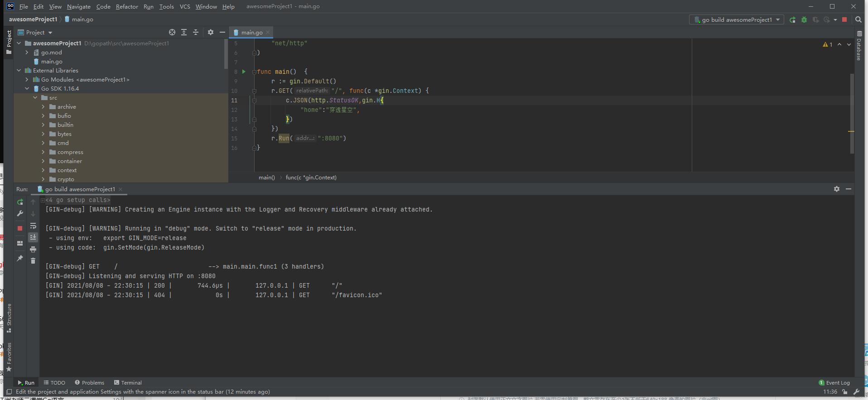Screen dimensions: 868x400
Task: Go to next highlighted error arrow
Action: (x=849, y=44)
